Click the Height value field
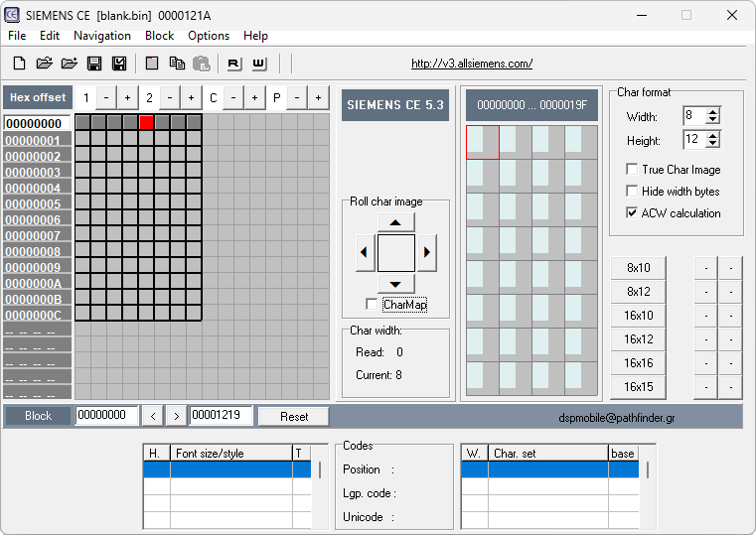This screenshot has height=535, width=756. 694,140
